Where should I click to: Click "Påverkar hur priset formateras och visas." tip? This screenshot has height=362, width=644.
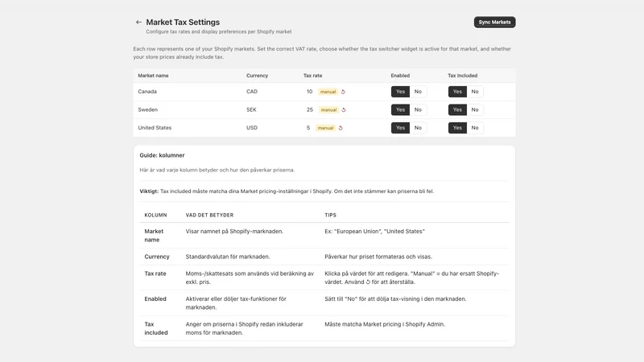pyautogui.click(x=378, y=257)
